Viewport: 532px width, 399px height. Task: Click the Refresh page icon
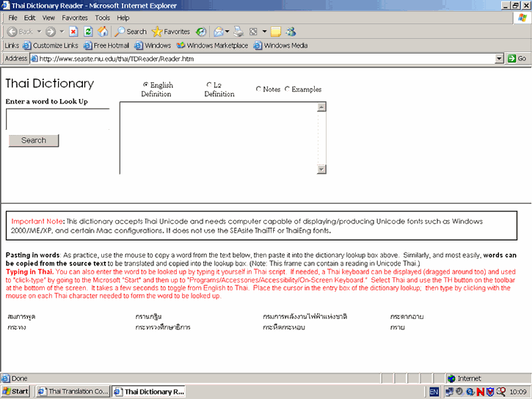tap(88, 32)
